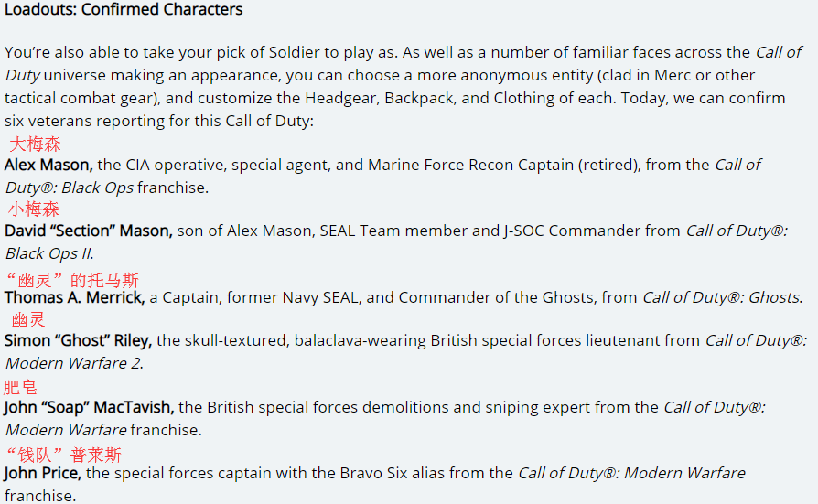Click the bold name 'Alex Mason,'

click(x=48, y=165)
